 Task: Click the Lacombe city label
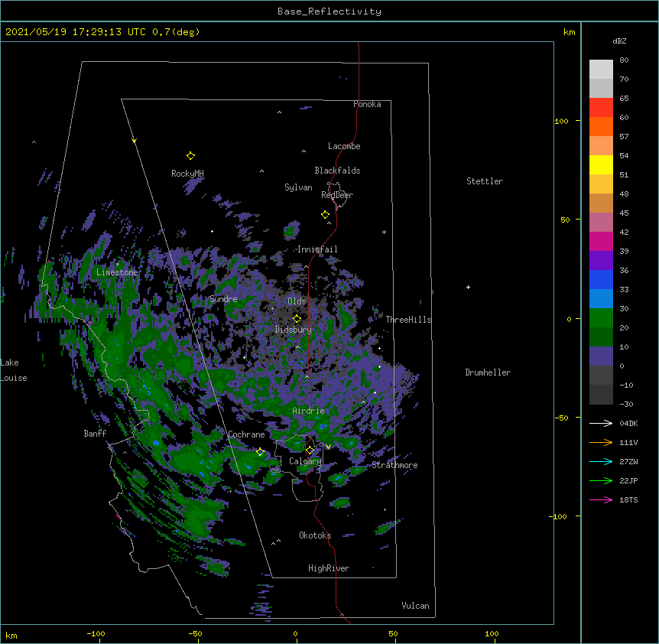pos(344,146)
